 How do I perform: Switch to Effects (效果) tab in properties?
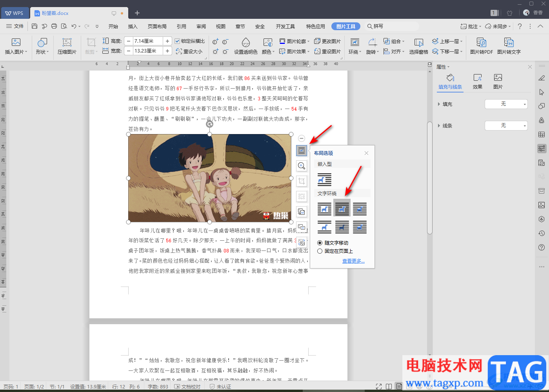pos(478,82)
